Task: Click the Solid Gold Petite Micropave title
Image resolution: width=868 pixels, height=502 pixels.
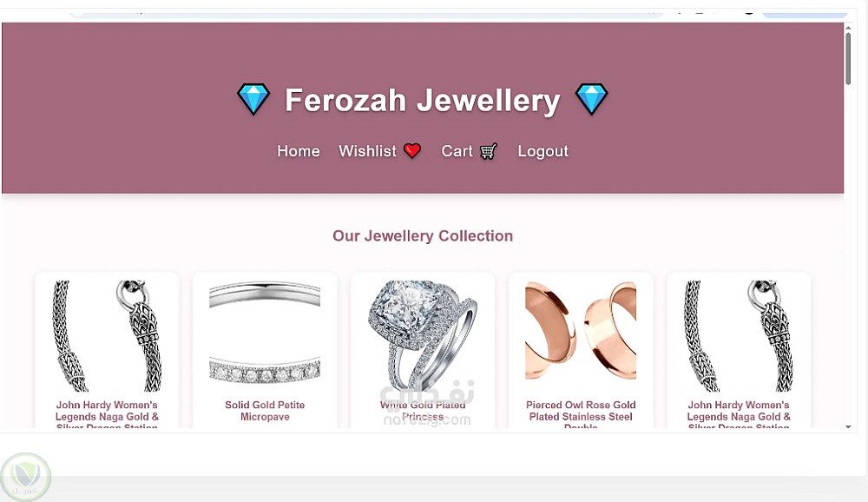Action: coord(265,411)
